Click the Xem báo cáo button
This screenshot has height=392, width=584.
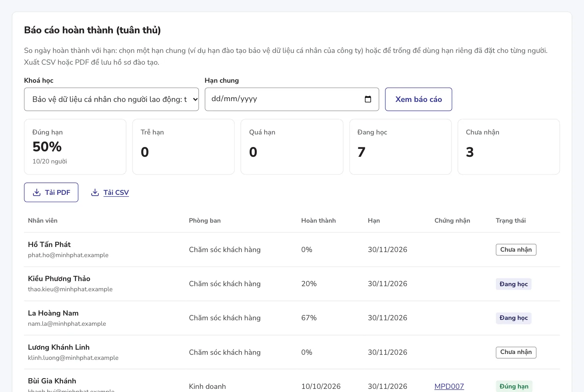coord(419,99)
